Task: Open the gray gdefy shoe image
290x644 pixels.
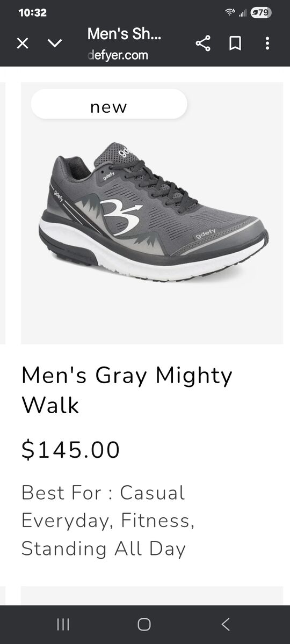Action: coord(153,212)
